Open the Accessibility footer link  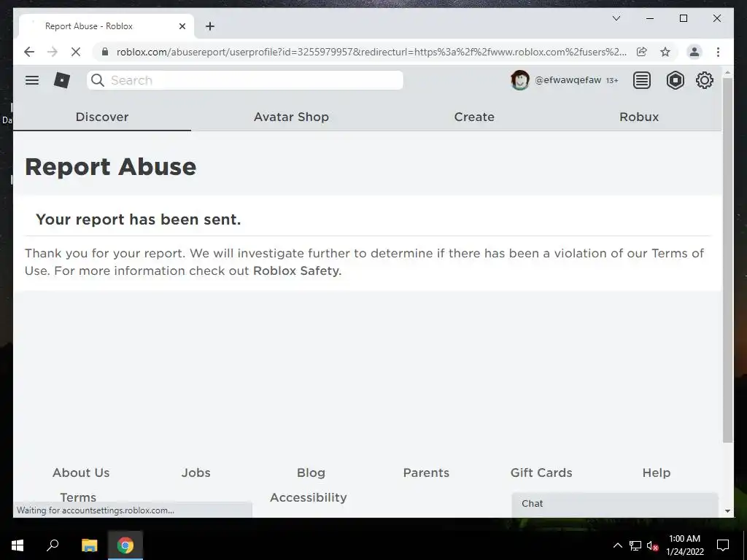point(309,497)
